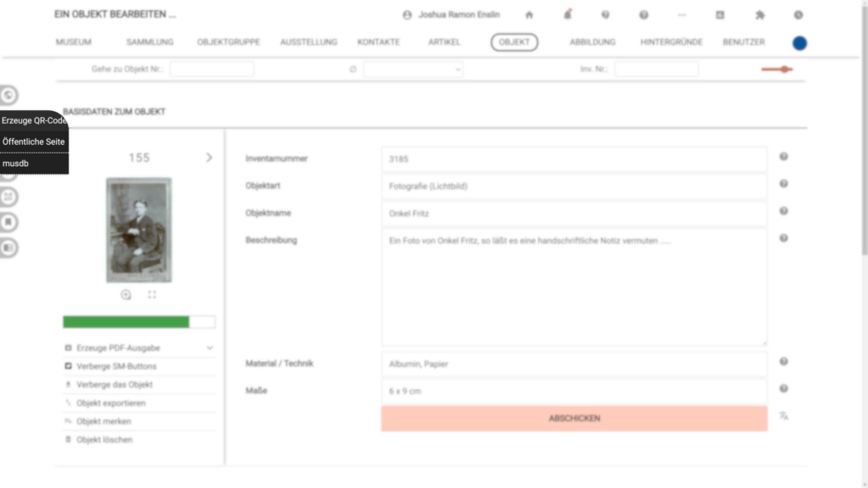Show help for the Objektname field
The height and width of the screenshot is (488, 868).
click(x=784, y=211)
